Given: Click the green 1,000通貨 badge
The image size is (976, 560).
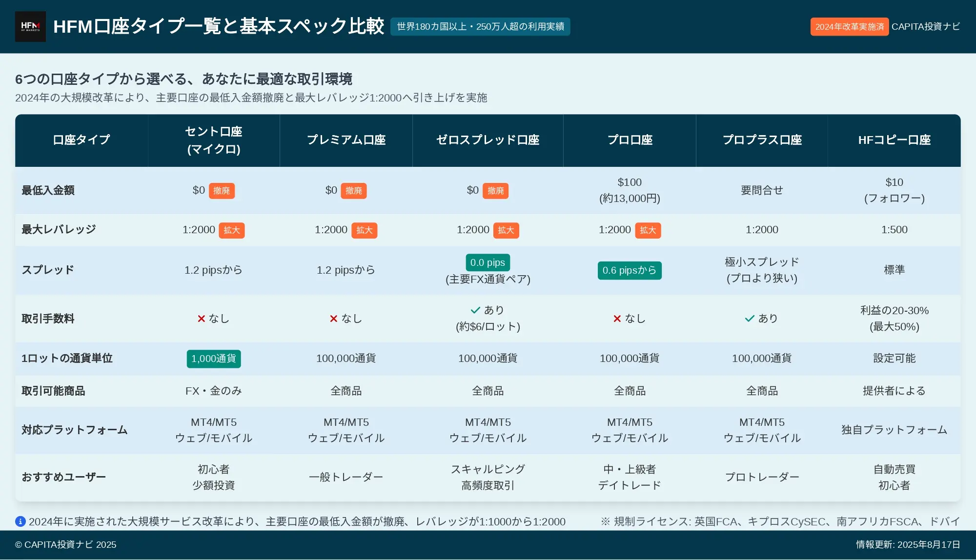Looking at the screenshot, I should 214,359.
